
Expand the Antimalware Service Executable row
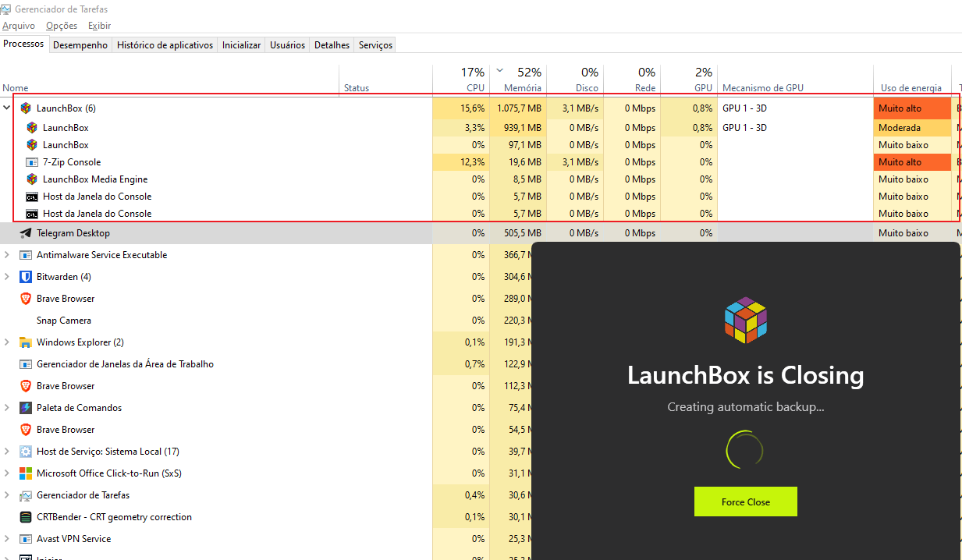point(7,255)
